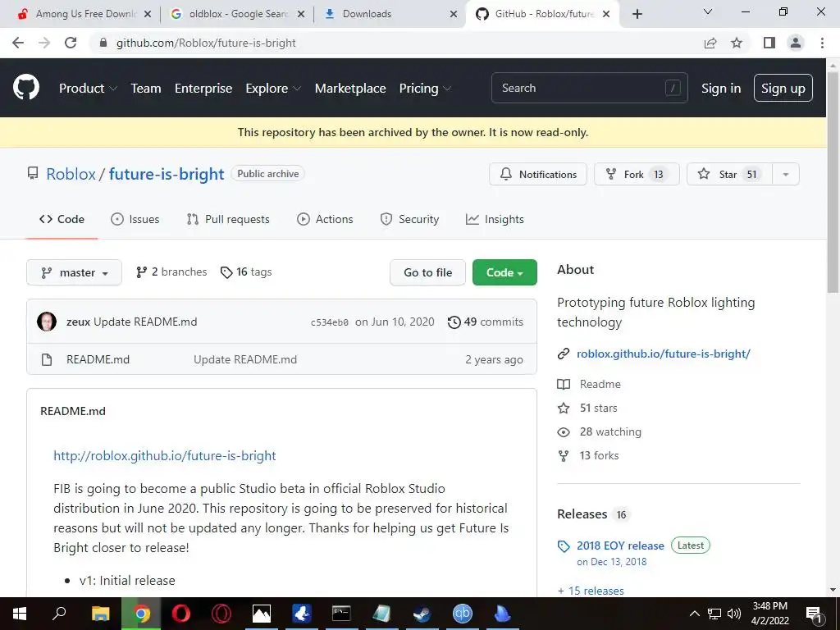The image size is (840, 630).
Task: Open the Pull requests tab
Action: pos(228,219)
